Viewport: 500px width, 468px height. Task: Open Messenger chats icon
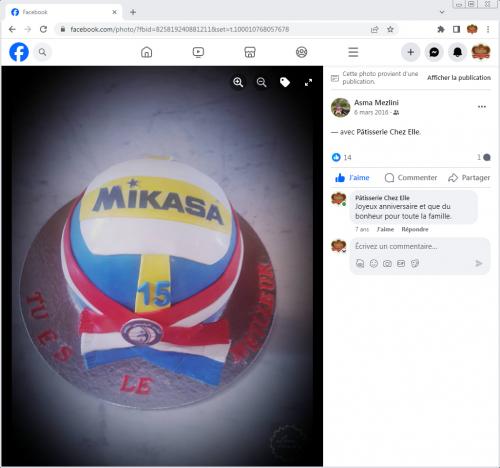434,52
